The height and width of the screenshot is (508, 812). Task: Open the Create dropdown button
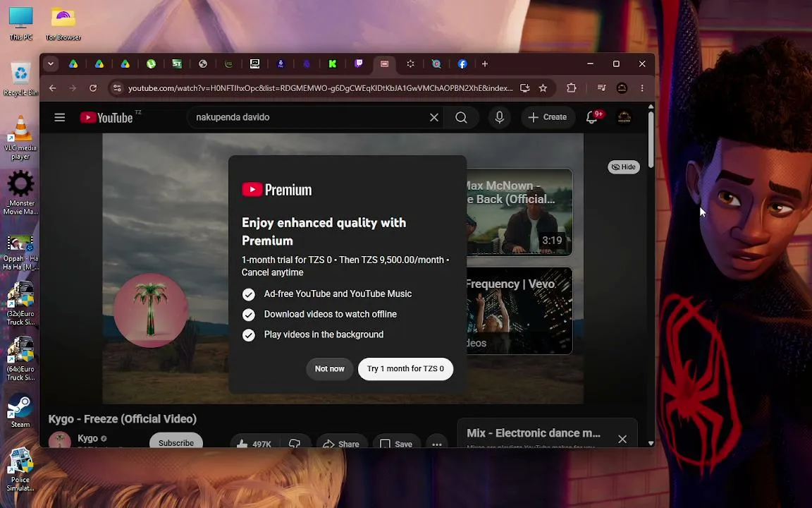tap(548, 118)
